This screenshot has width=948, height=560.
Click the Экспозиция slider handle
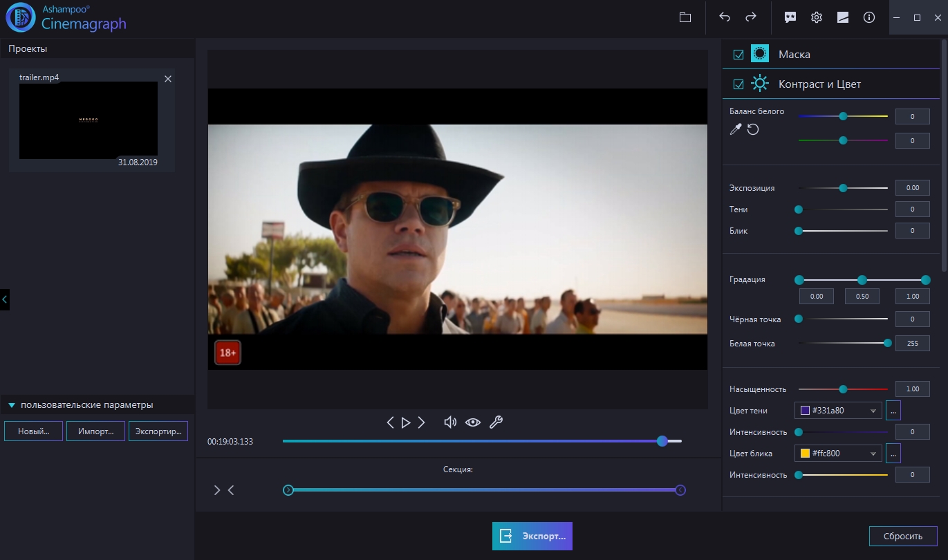(x=843, y=188)
